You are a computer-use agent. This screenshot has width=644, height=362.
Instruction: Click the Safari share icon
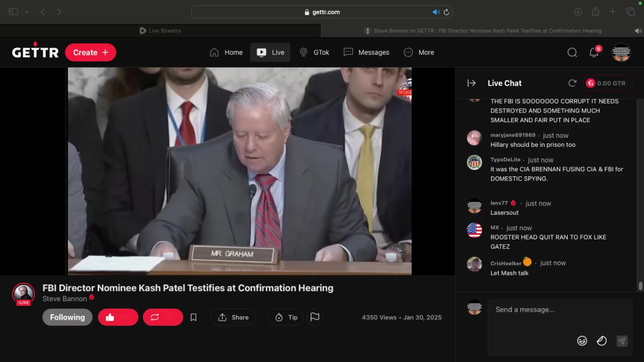click(x=596, y=12)
